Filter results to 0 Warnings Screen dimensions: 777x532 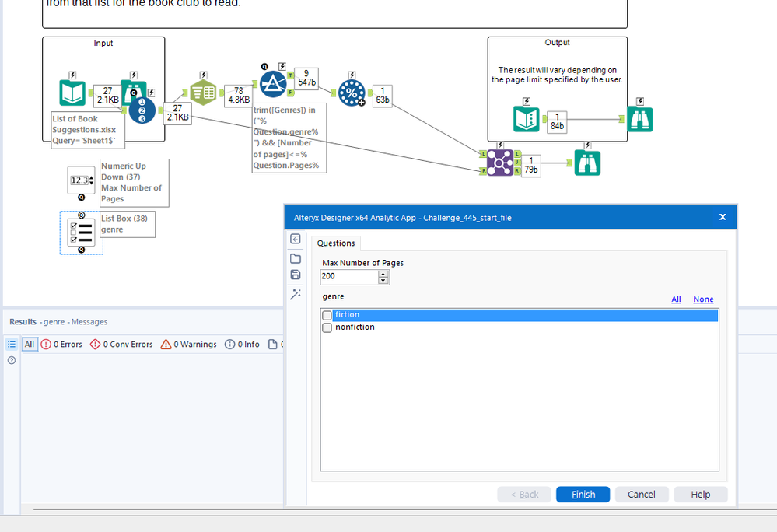click(x=188, y=344)
